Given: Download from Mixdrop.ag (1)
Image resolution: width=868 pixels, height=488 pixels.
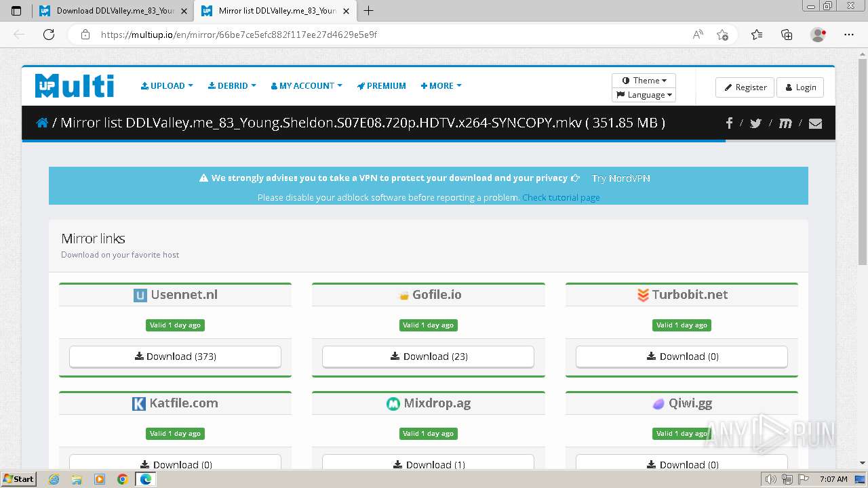Looking at the screenshot, I should point(428,464).
